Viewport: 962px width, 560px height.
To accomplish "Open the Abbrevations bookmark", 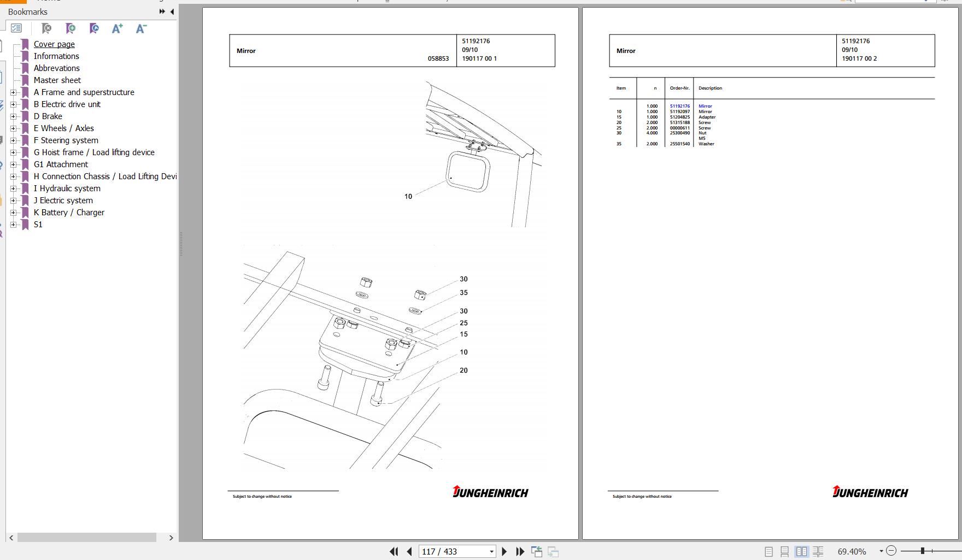I will click(57, 68).
